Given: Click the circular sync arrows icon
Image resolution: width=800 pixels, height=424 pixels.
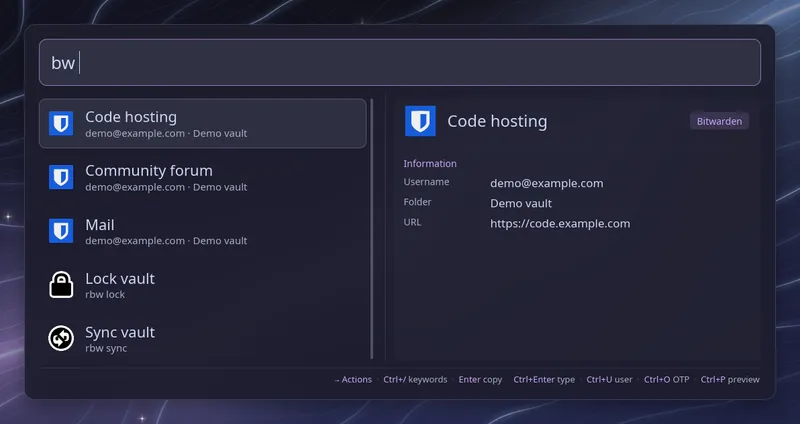Looking at the screenshot, I should 61,338.
